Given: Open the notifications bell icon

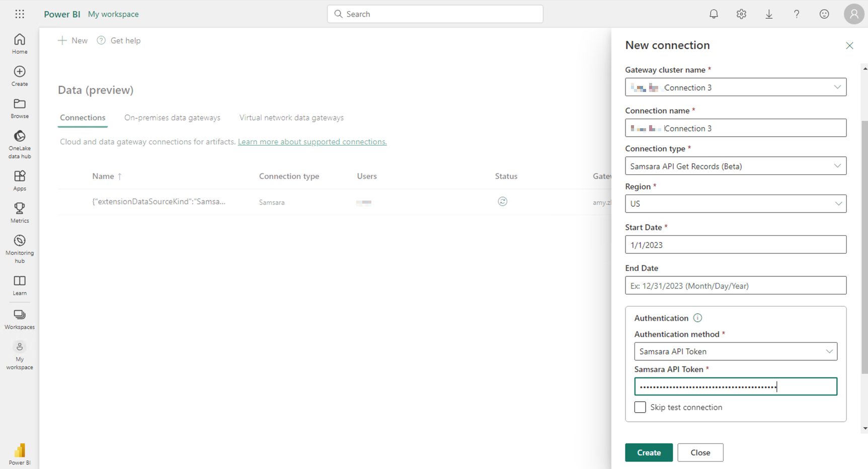Looking at the screenshot, I should pyautogui.click(x=714, y=14).
